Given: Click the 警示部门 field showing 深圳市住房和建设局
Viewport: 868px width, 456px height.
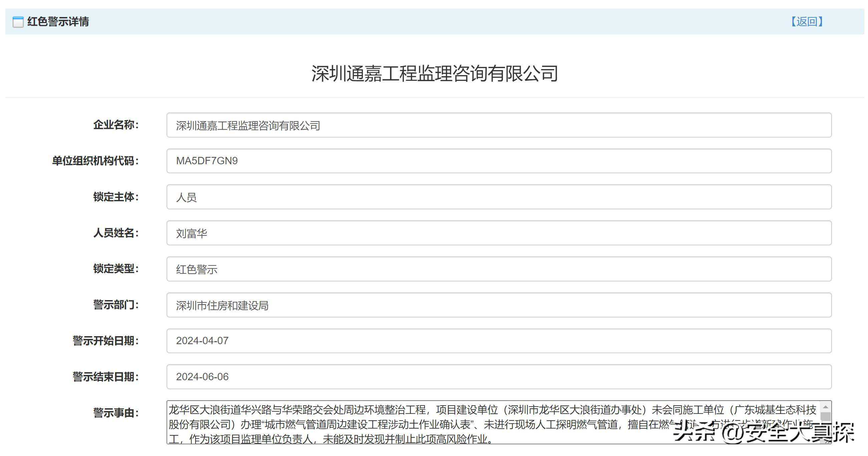Looking at the screenshot, I should (499, 305).
